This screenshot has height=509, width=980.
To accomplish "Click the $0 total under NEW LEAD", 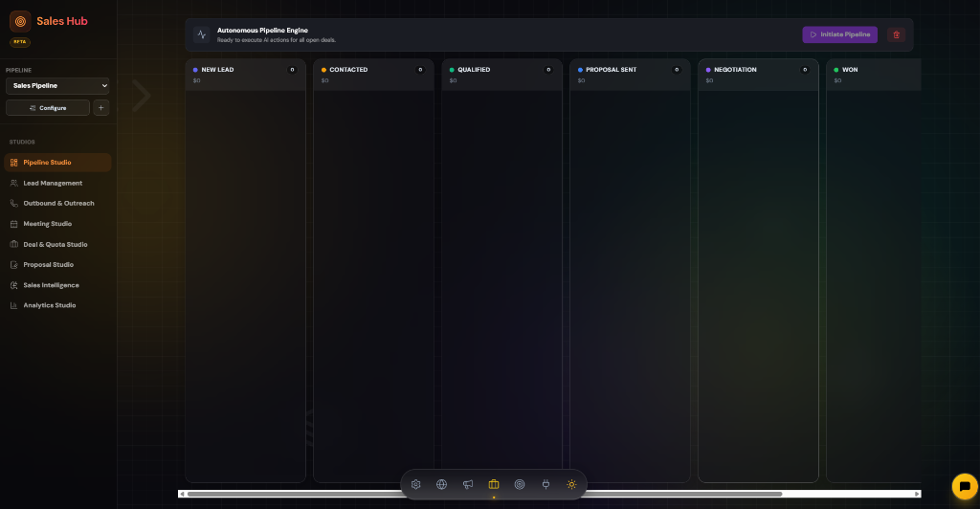I will tap(197, 80).
